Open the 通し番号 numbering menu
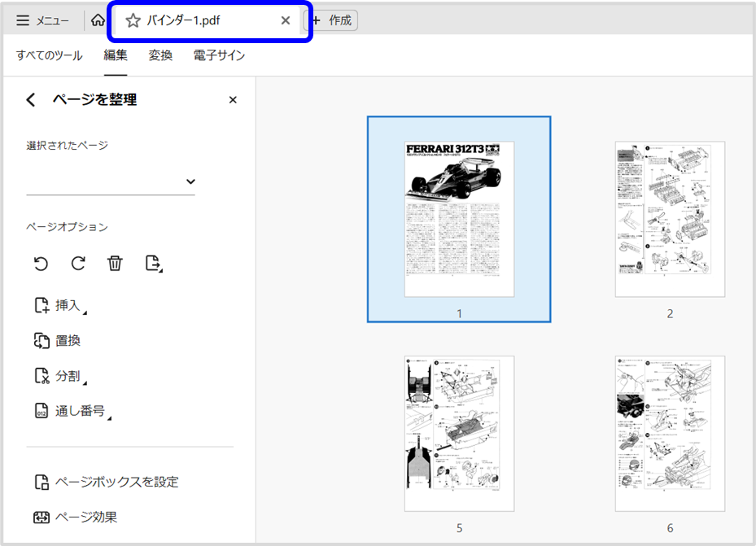 (72, 411)
